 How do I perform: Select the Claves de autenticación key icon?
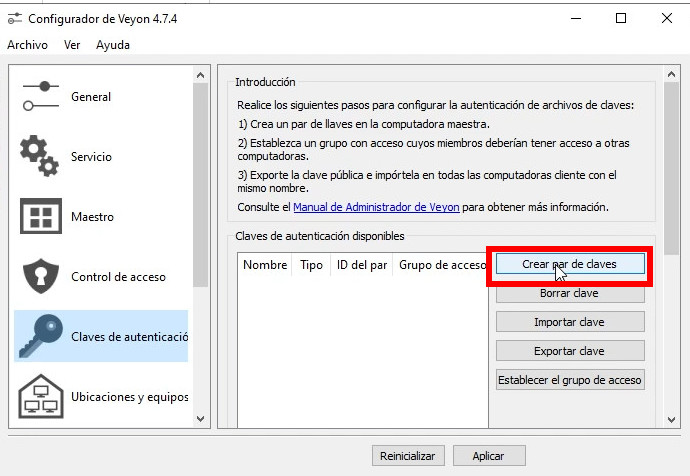coord(41,337)
